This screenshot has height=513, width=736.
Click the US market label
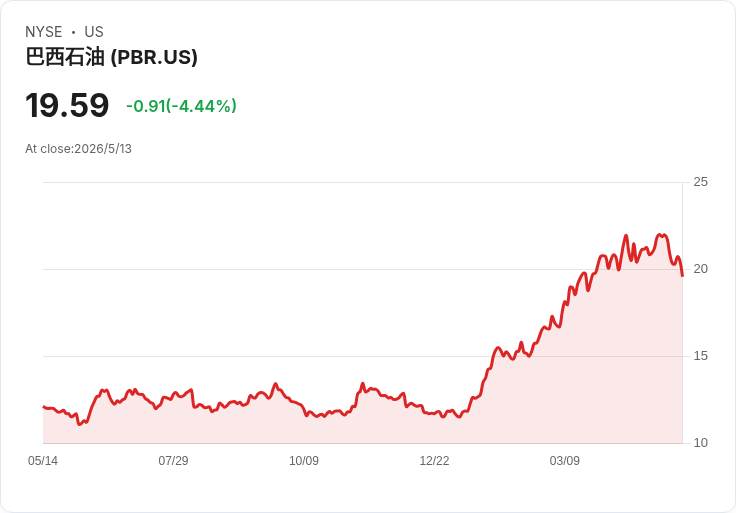94,32
